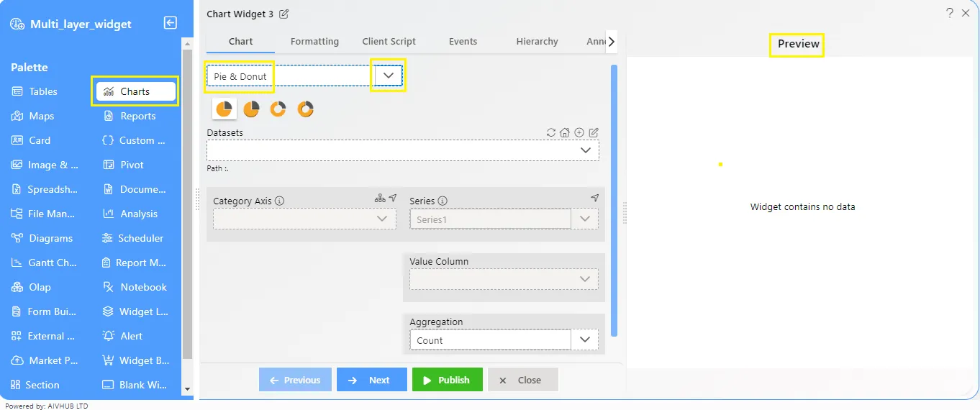
Task: Expand the Value Column dropdown
Action: 585,279
